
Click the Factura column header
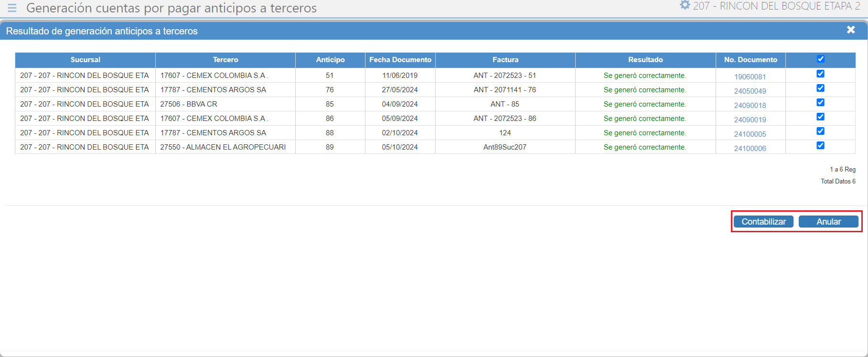pyautogui.click(x=505, y=60)
